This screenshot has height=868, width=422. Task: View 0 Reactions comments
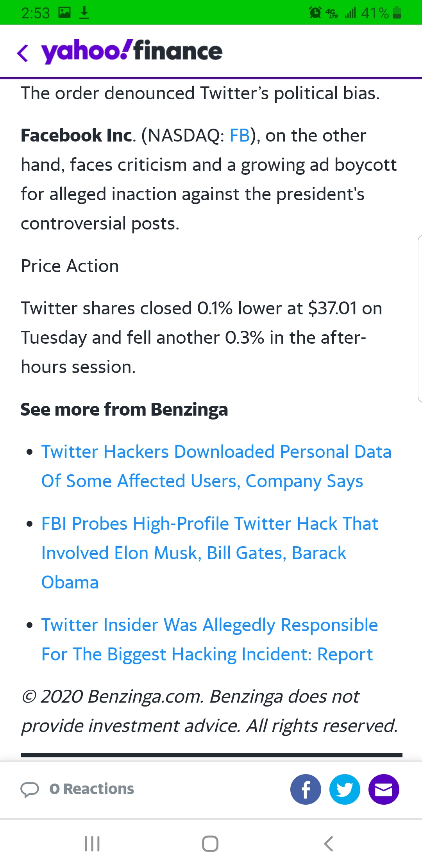[91, 789]
